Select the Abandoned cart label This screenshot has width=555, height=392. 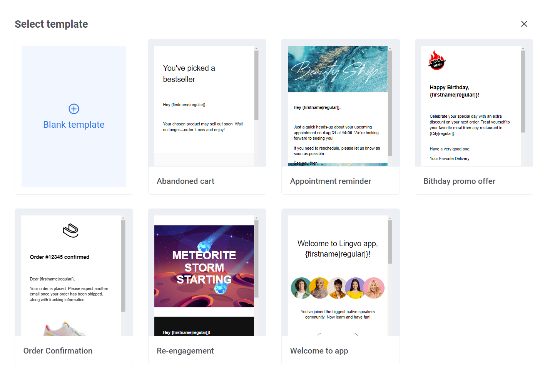[186, 181]
